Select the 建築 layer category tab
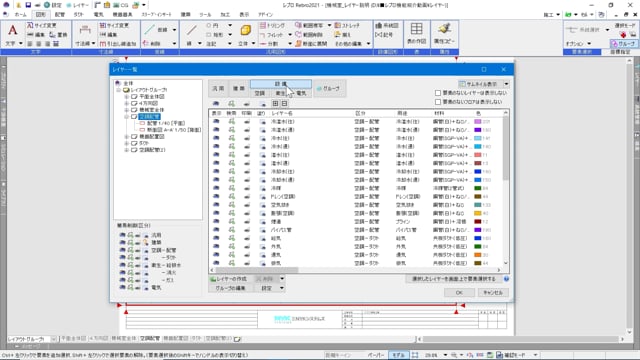Viewport: 640px width, 360px height. (239, 88)
